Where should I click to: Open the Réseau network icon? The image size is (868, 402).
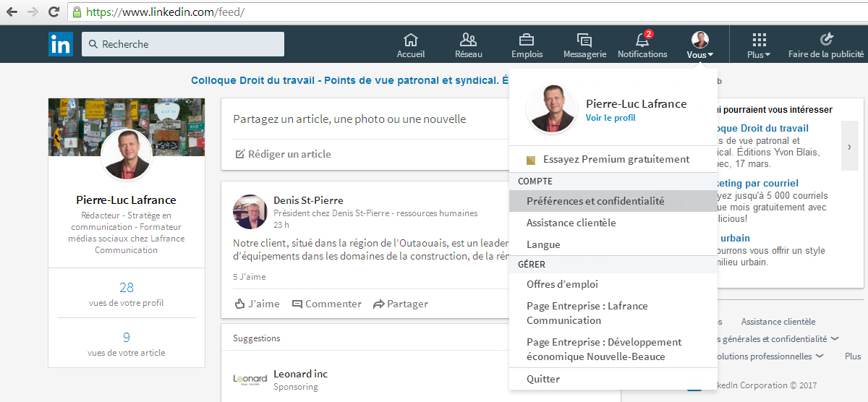pyautogui.click(x=469, y=40)
